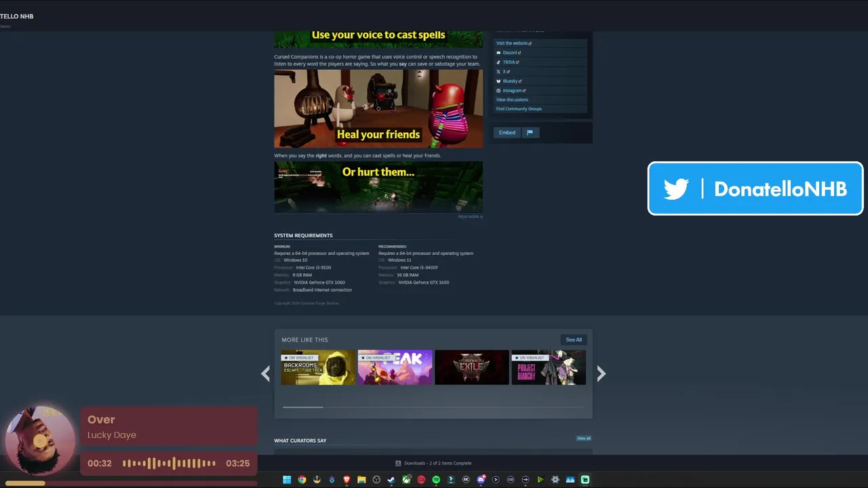Open Backrooms: Escape Together game thumbnail
868x488 pixels.
[318, 367]
